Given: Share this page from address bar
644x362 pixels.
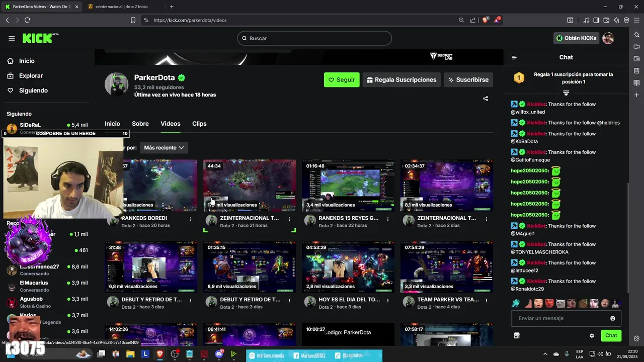Looking at the screenshot, I should click(473, 20).
